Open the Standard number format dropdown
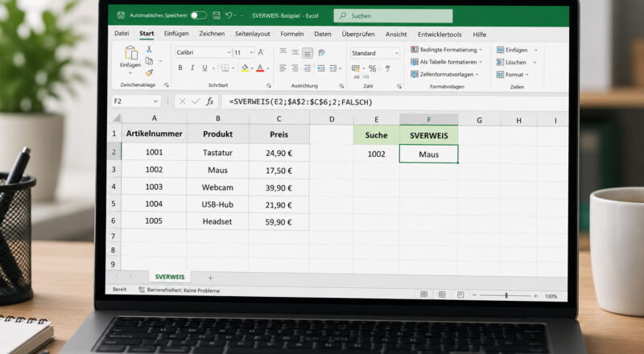The height and width of the screenshot is (354, 644). click(396, 53)
